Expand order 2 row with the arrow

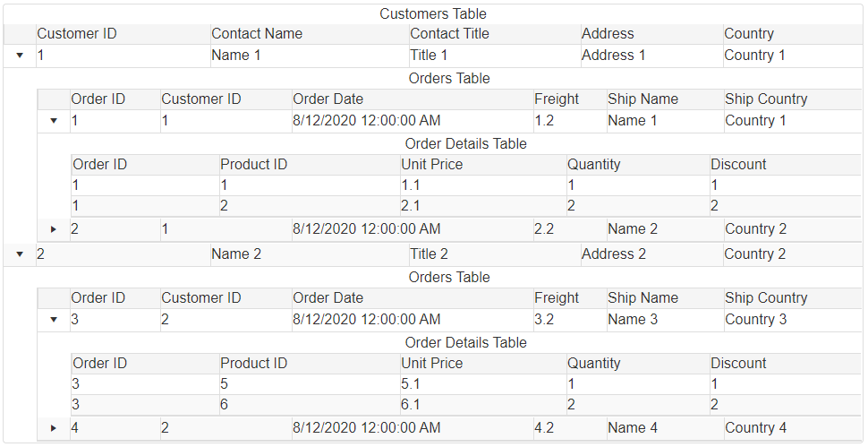54,229
